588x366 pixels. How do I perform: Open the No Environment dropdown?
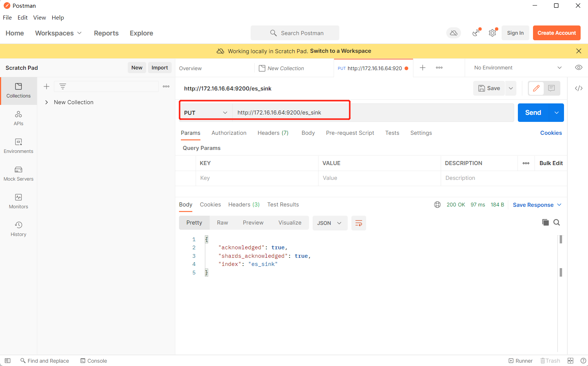[x=517, y=68]
